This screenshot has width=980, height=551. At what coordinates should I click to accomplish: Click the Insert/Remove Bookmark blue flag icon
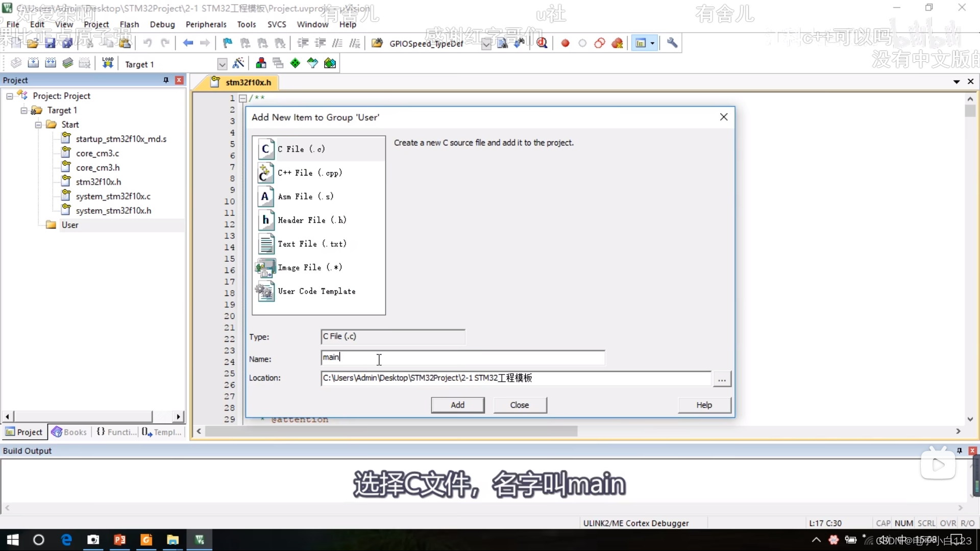[227, 43]
